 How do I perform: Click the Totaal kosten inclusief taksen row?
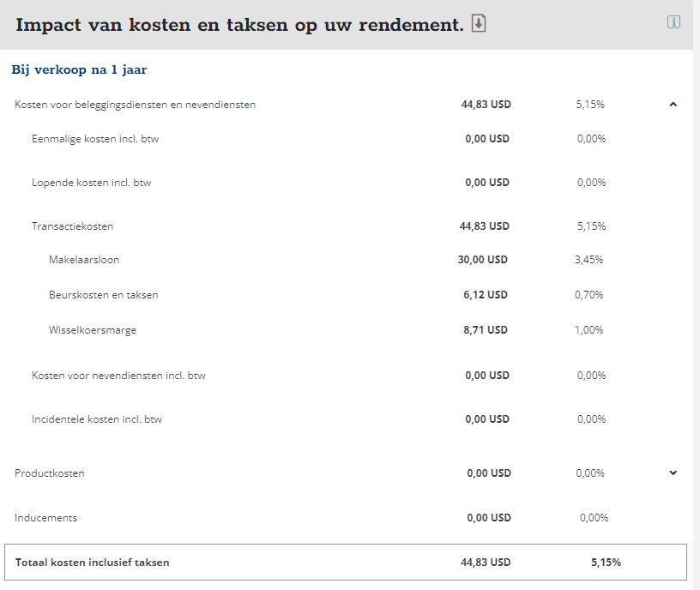pyautogui.click(x=346, y=563)
